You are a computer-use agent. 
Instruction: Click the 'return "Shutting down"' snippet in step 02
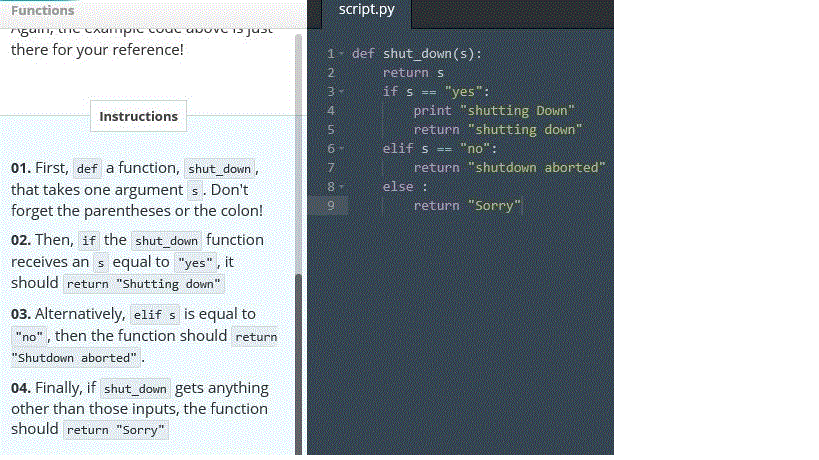tap(138, 284)
